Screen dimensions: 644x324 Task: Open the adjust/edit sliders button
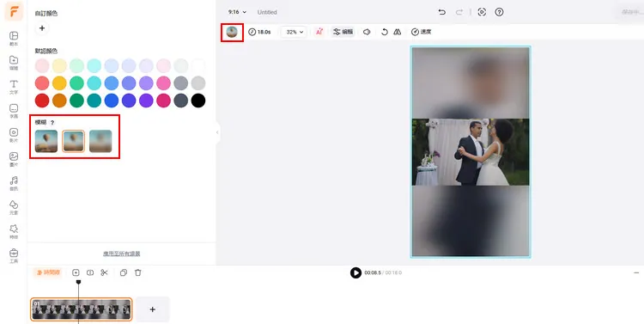(343, 32)
